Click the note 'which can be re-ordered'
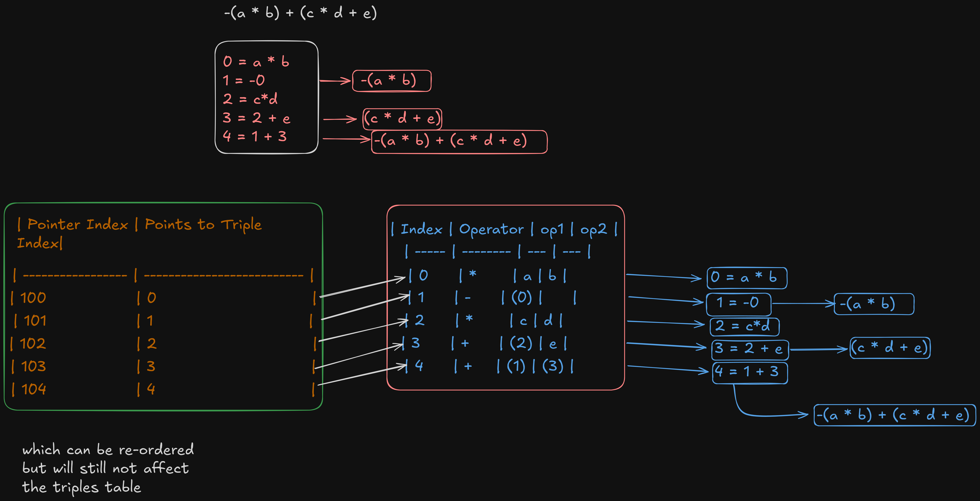Image resolution: width=980 pixels, height=501 pixels. pos(108,450)
